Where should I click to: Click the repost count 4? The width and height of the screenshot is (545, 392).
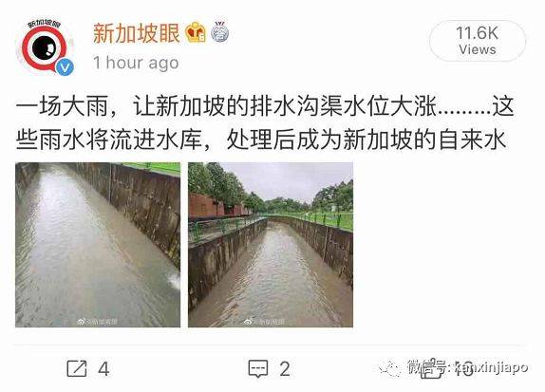click(103, 368)
